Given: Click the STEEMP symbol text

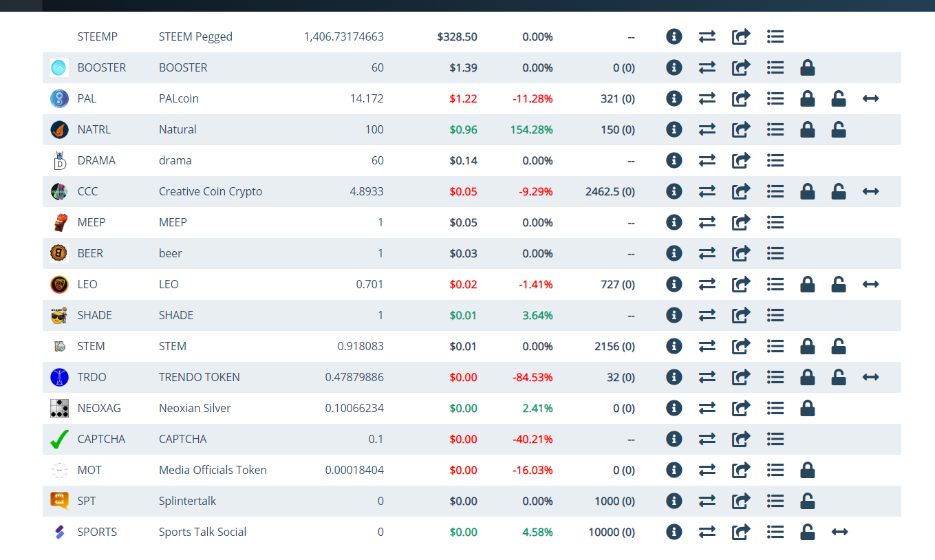Looking at the screenshot, I should [x=98, y=36].
